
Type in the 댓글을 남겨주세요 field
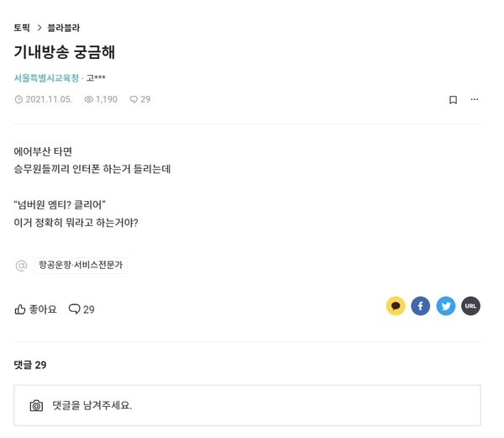coord(252,405)
